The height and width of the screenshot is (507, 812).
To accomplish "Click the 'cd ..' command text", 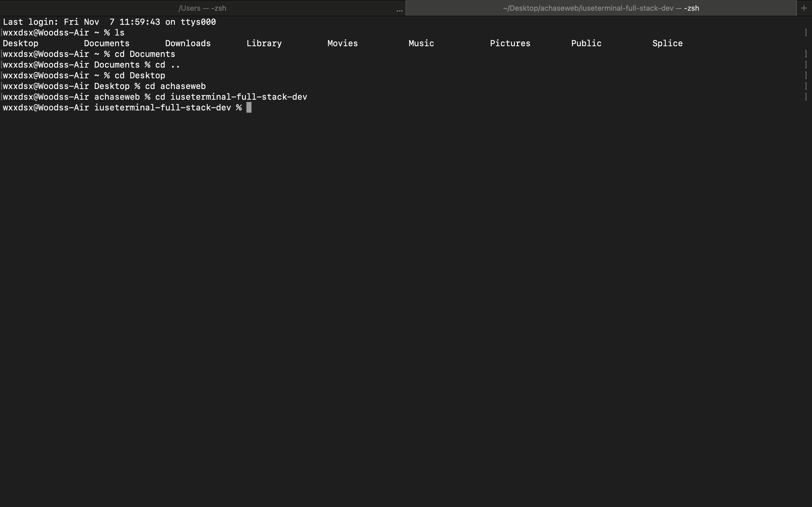I will 167,65.
